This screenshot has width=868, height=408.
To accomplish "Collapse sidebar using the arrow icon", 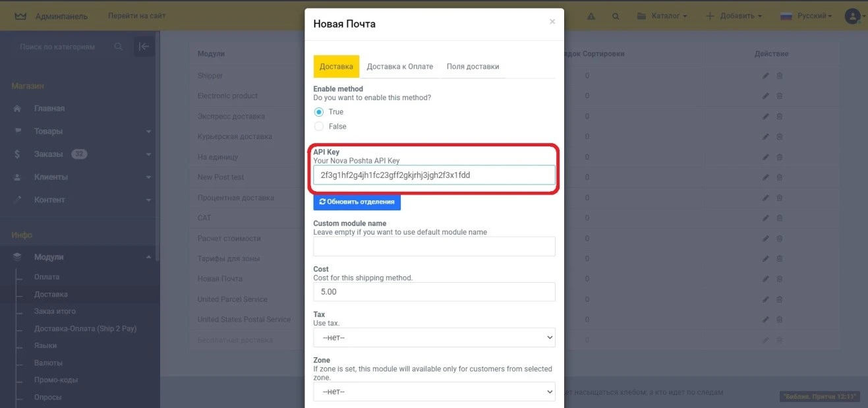I will pos(144,47).
